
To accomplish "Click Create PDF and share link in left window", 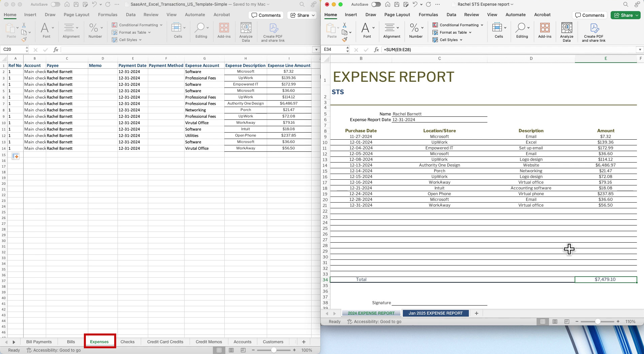I will point(273,32).
